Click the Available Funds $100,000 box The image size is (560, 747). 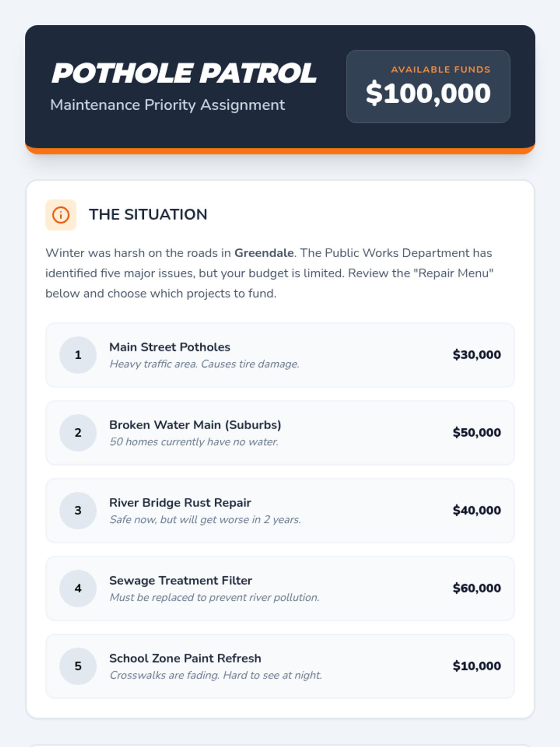tap(428, 86)
